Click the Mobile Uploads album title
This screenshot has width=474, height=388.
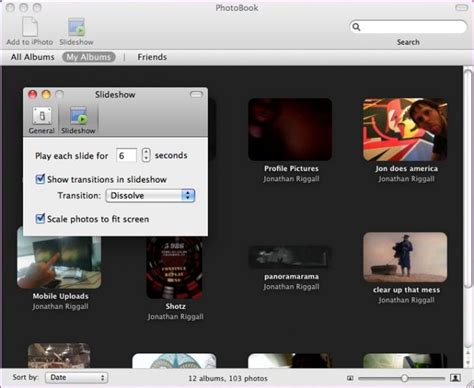pyautogui.click(x=60, y=296)
